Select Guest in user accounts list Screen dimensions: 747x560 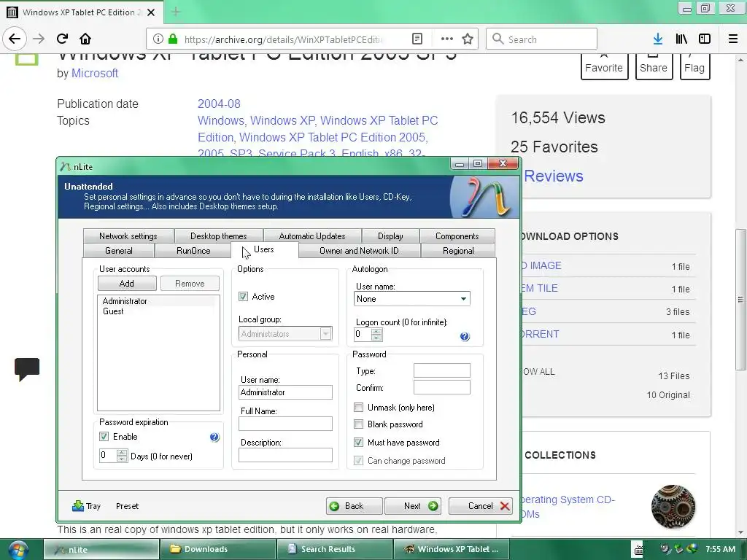[113, 311]
